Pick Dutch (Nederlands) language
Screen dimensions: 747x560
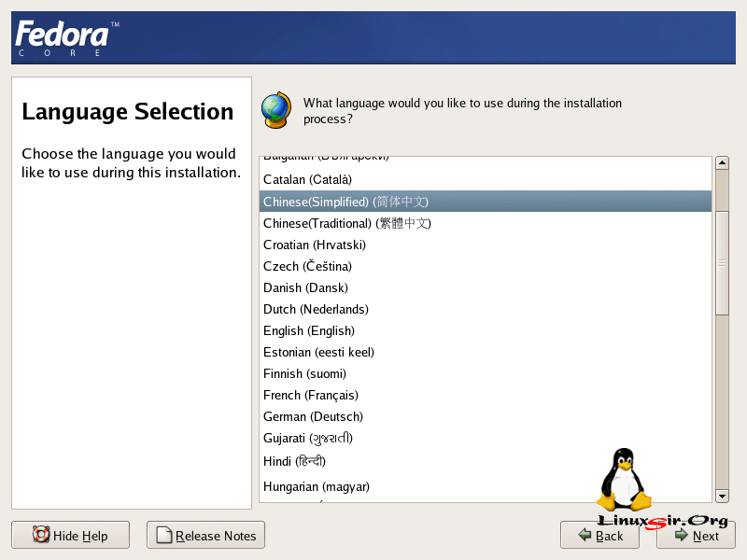point(486,309)
